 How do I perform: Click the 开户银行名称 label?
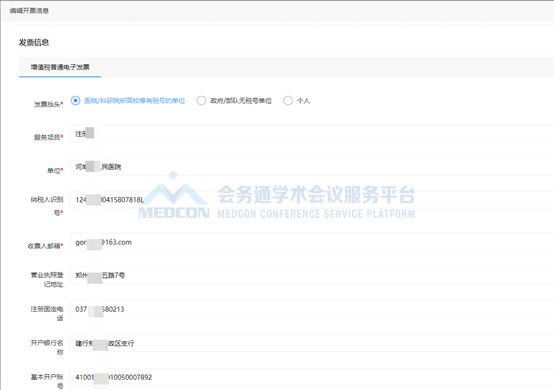pyautogui.click(x=47, y=347)
